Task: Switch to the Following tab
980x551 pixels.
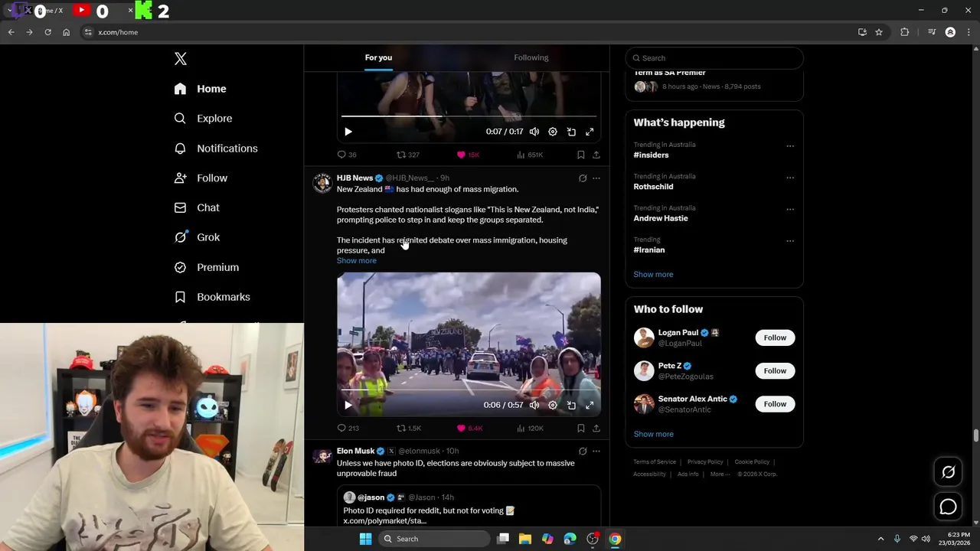Action: tap(531, 57)
